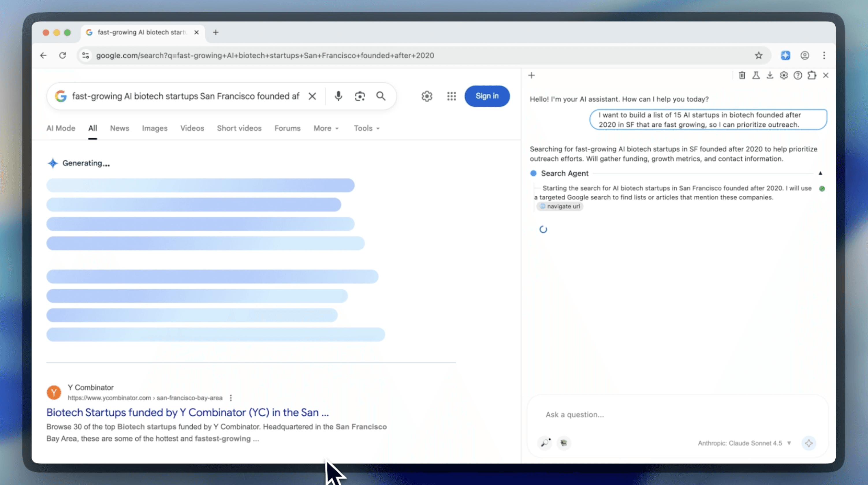Open Biotech Startups funded by Y Combinator result
Viewport: 868px width, 485px height.
click(187, 413)
